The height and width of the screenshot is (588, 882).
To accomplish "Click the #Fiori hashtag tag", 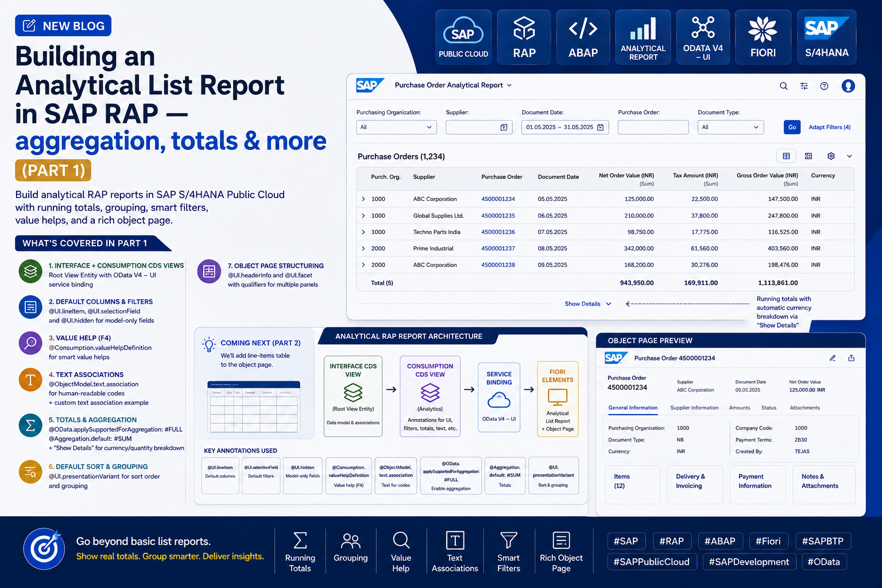I will (768, 541).
